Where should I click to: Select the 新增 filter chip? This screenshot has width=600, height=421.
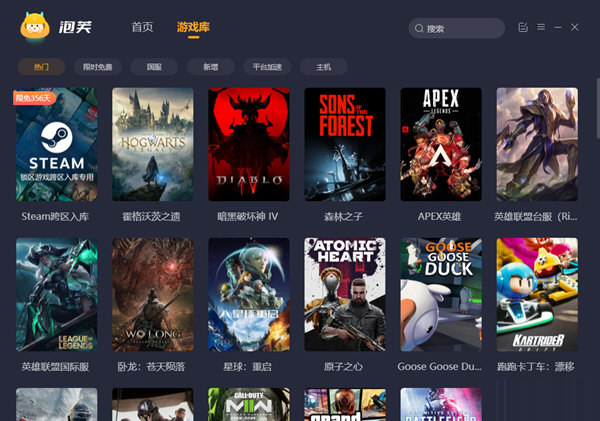pyautogui.click(x=210, y=67)
